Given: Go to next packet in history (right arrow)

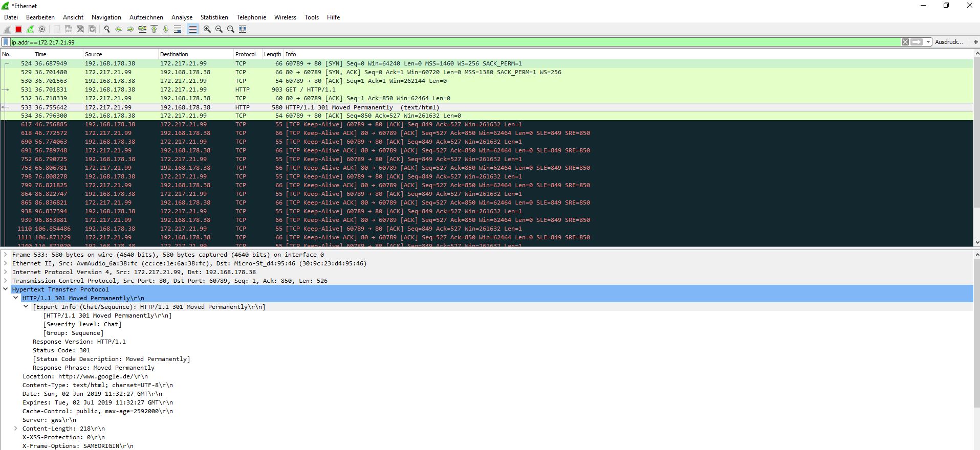Looking at the screenshot, I should (130, 29).
